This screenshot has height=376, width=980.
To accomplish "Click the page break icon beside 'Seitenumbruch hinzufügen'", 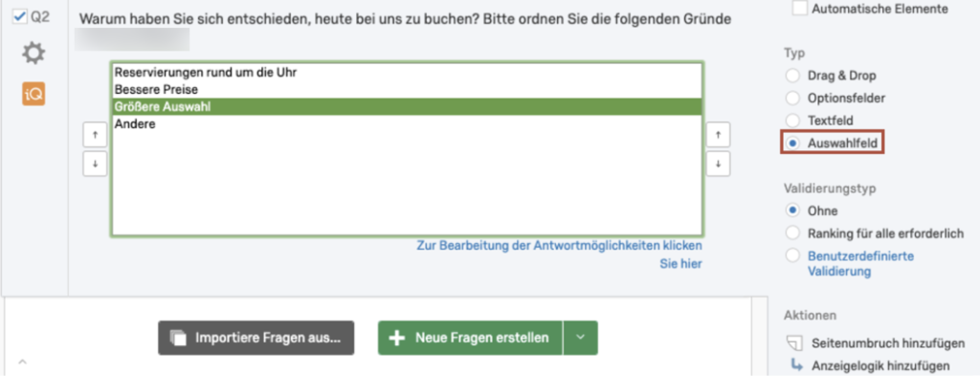I will (794, 343).
